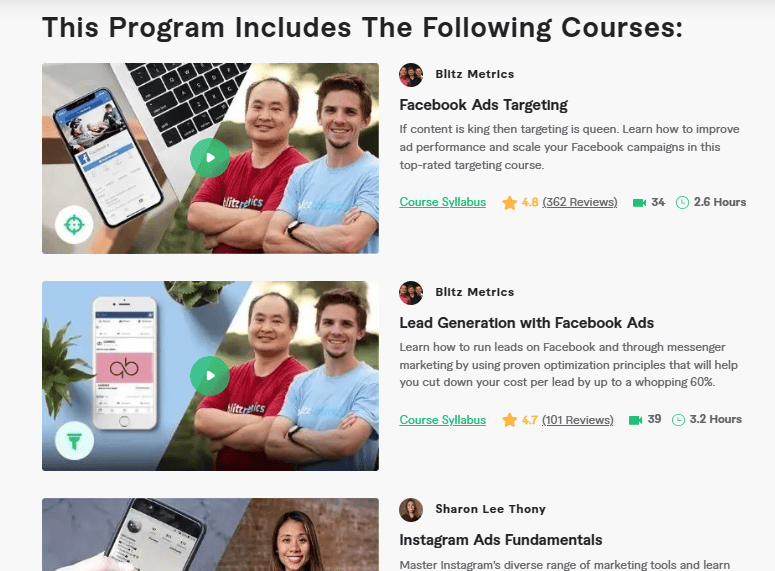Click the Blitz Metrics avatar above Lead Generation
This screenshot has width=775, height=571.
411,293
